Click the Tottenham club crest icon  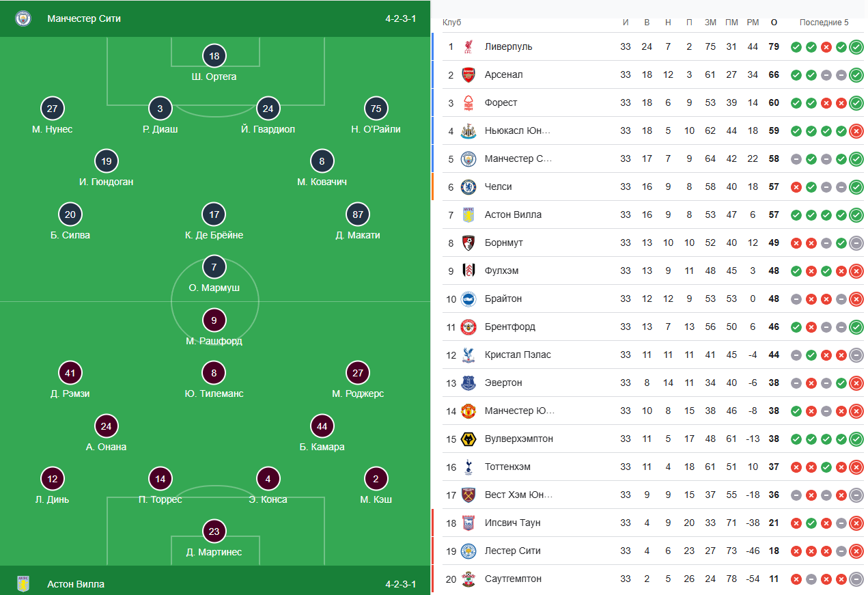pyautogui.click(x=468, y=467)
